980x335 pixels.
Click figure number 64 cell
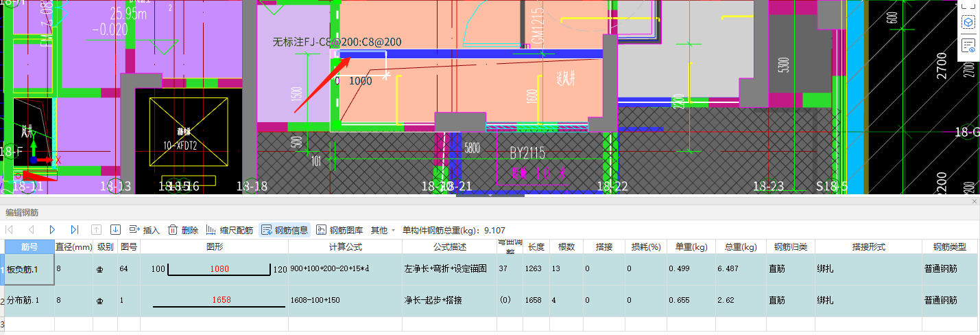[128, 269]
